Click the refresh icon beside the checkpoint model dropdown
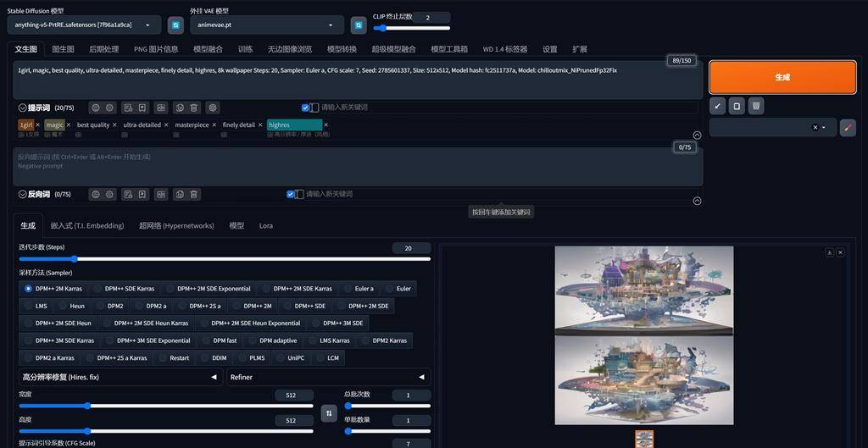Screen dimensions: 868x448 pos(175,25)
